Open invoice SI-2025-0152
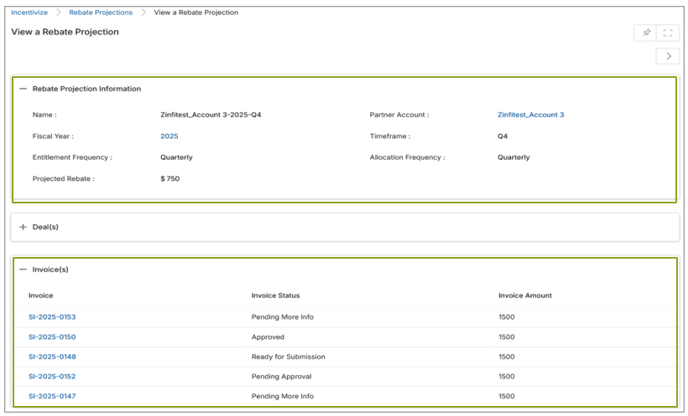 (52, 377)
